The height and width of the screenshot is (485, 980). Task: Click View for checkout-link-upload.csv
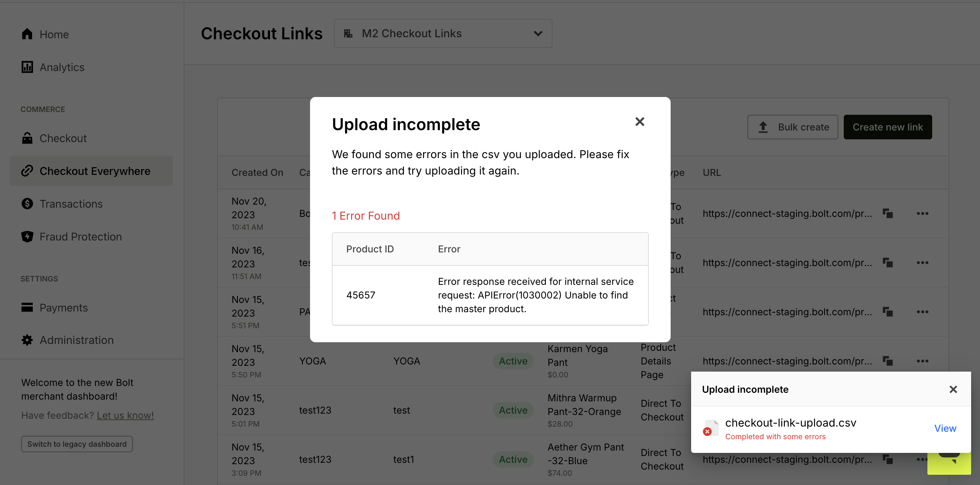coord(945,428)
